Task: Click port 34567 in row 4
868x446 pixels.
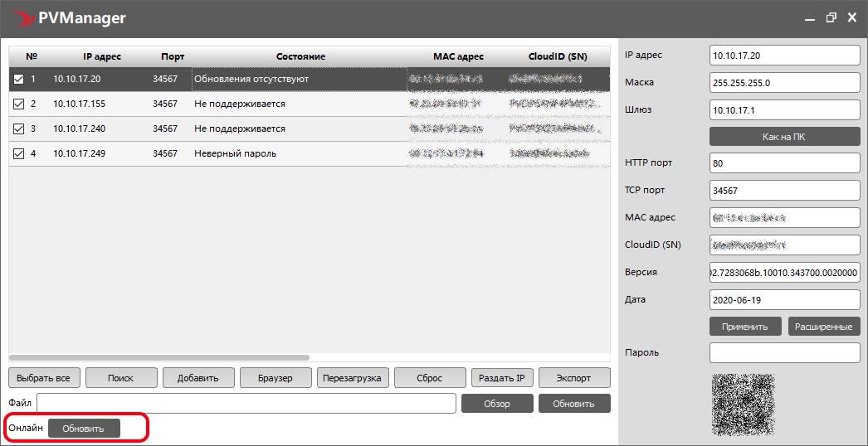Action: 165,154
